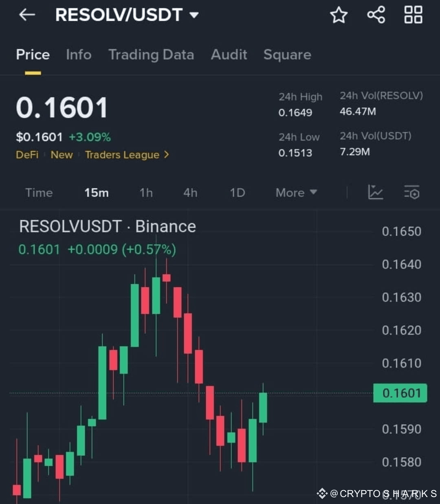The image size is (440, 504).
Task: Expand Traders League details
Action: point(122,155)
